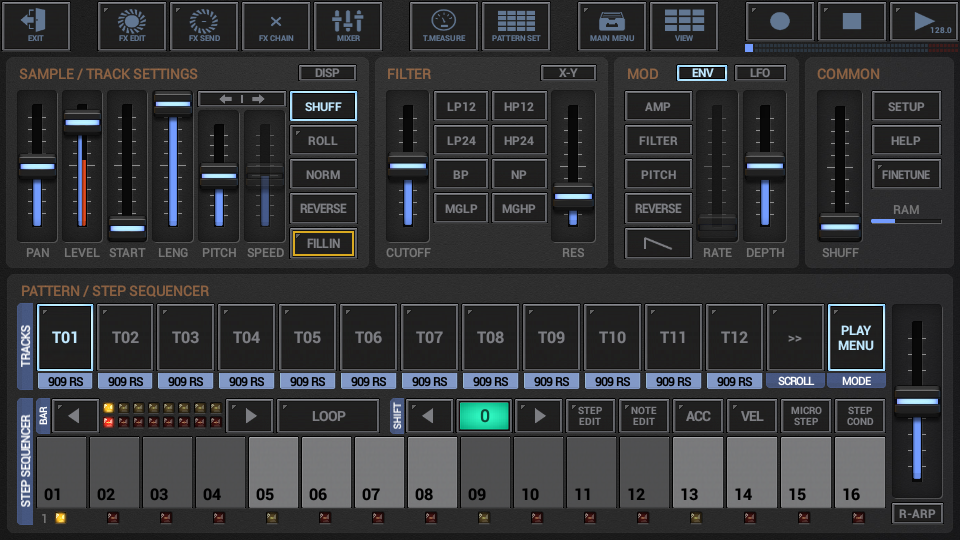Select track T12
This screenshot has height=540, width=960.
734,338
